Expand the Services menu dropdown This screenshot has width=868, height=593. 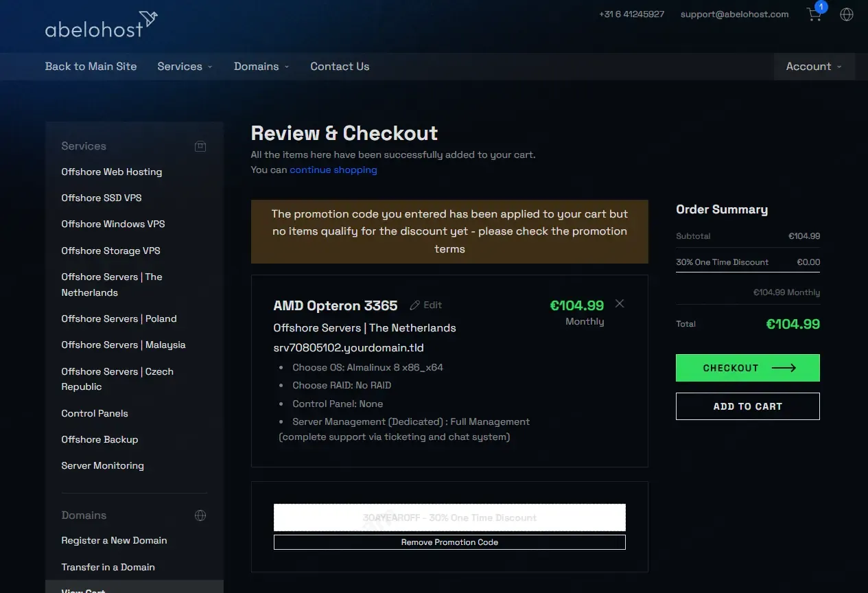[185, 67]
